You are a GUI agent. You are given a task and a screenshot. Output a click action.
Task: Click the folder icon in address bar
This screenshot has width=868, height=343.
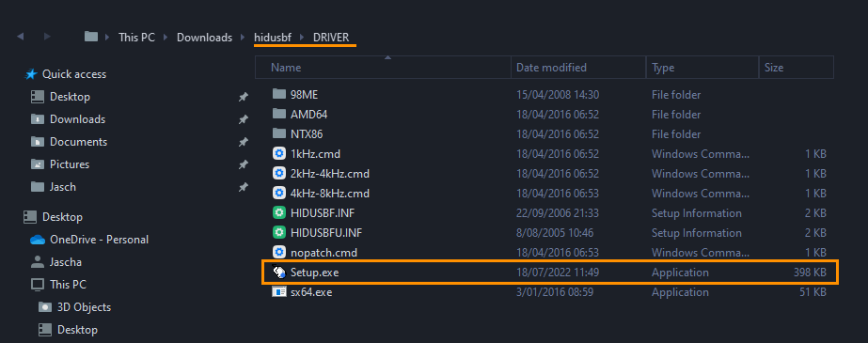pos(91,37)
